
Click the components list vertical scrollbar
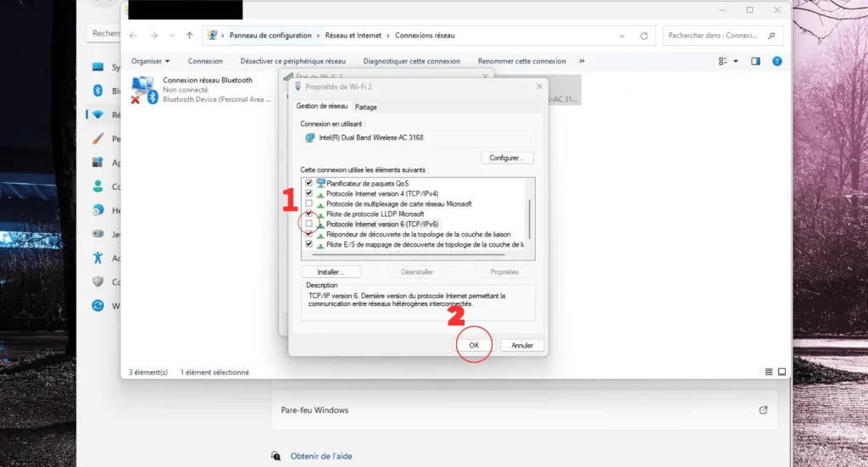[x=531, y=219]
